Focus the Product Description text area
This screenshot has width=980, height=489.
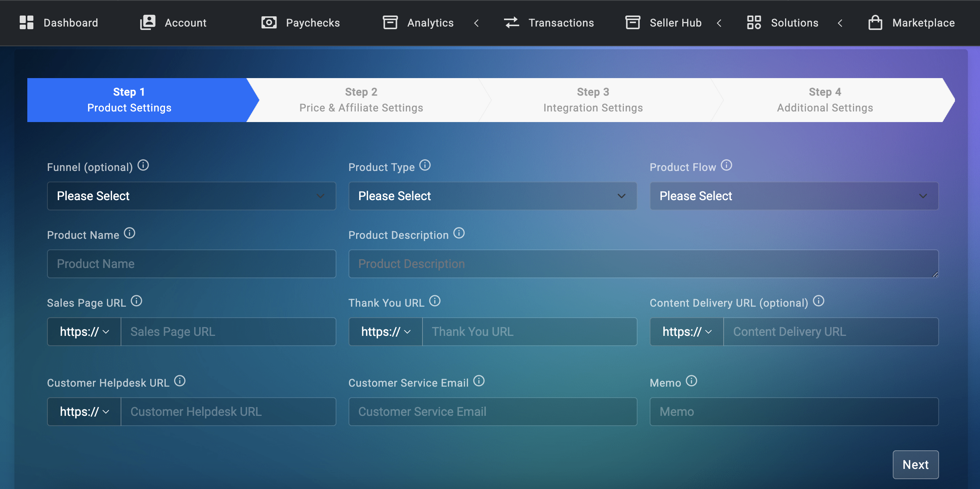(x=643, y=264)
